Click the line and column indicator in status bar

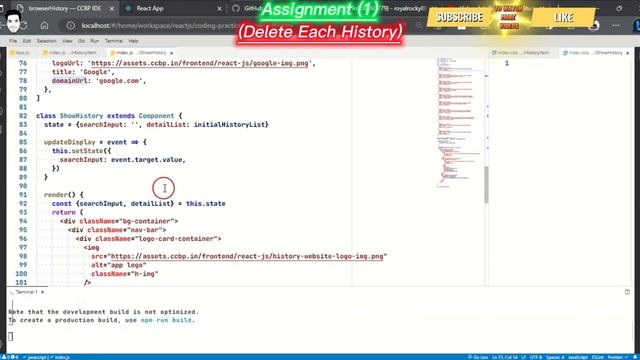coord(505,357)
